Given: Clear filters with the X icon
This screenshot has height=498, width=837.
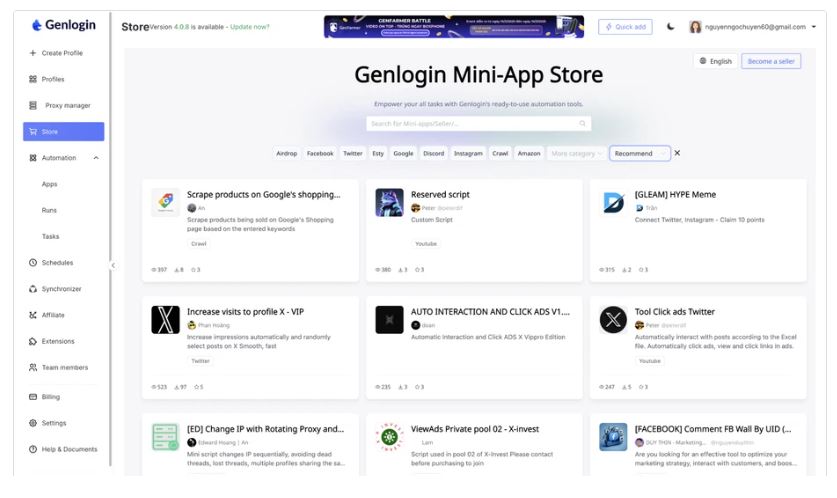Looking at the screenshot, I should pyautogui.click(x=677, y=153).
